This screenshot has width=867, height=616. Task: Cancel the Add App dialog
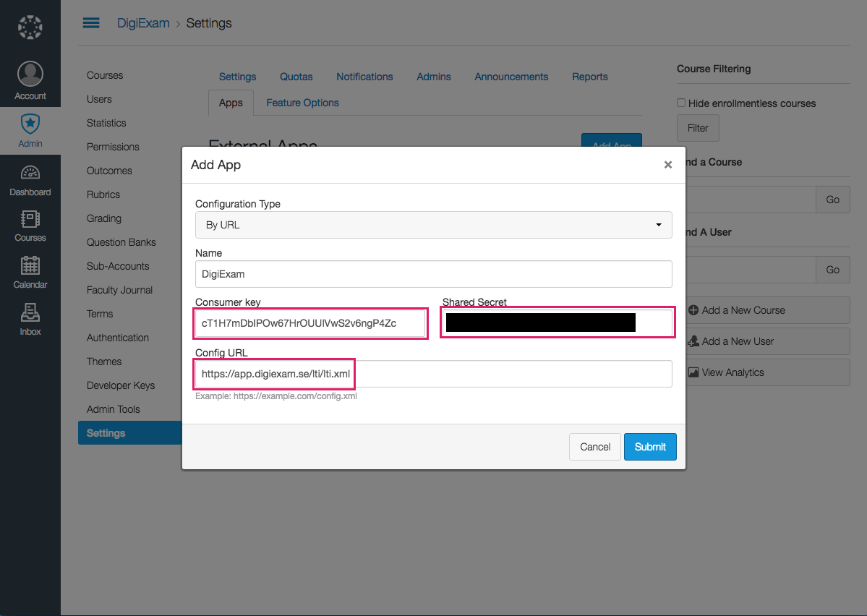pos(595,447)
